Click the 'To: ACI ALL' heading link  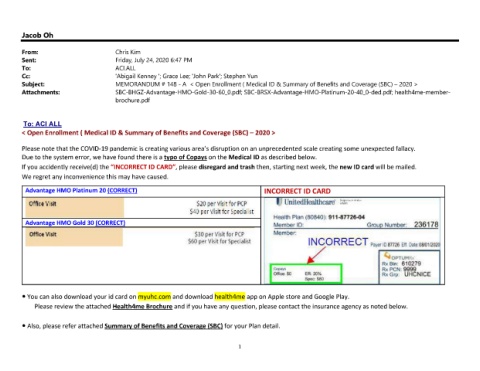(x=42, y=124)
